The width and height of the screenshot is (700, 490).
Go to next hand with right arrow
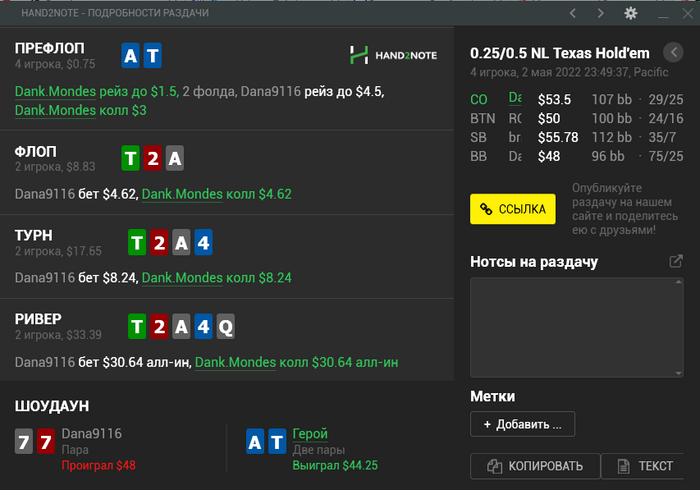click(x=600, y=13)
